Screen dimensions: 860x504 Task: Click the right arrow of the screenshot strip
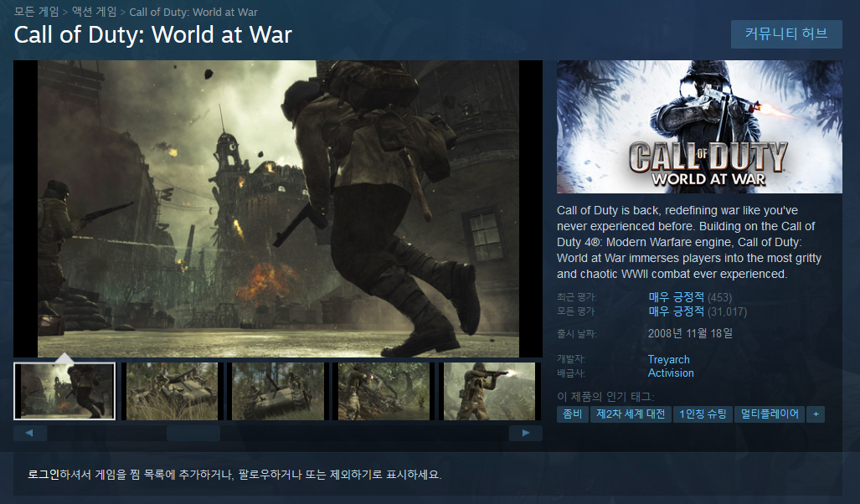[525, 433]
